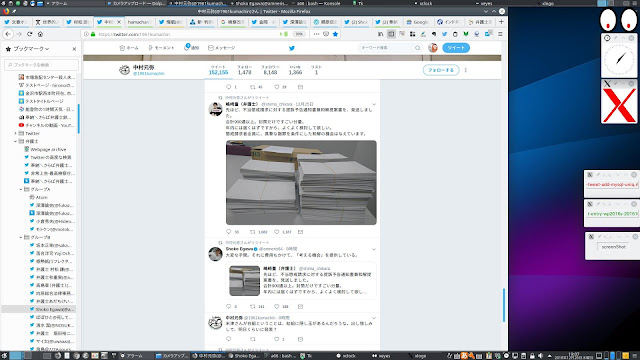Image resolution: width=640 pixels, height=360 pixels.
Task: Open the Notifications bell nav item
Action: point(191,48)
